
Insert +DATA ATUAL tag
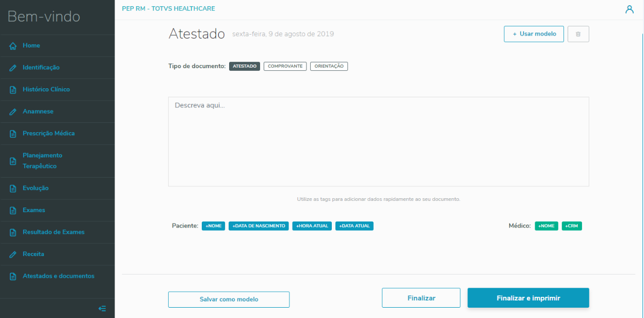(x=355, y=226)
